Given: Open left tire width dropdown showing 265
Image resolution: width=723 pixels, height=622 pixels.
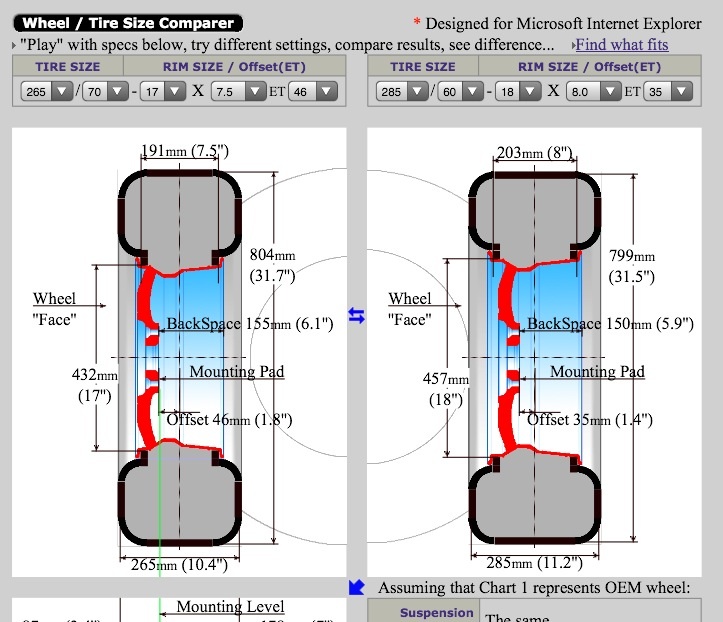Looking at the screenshot, I should [46, 91].
